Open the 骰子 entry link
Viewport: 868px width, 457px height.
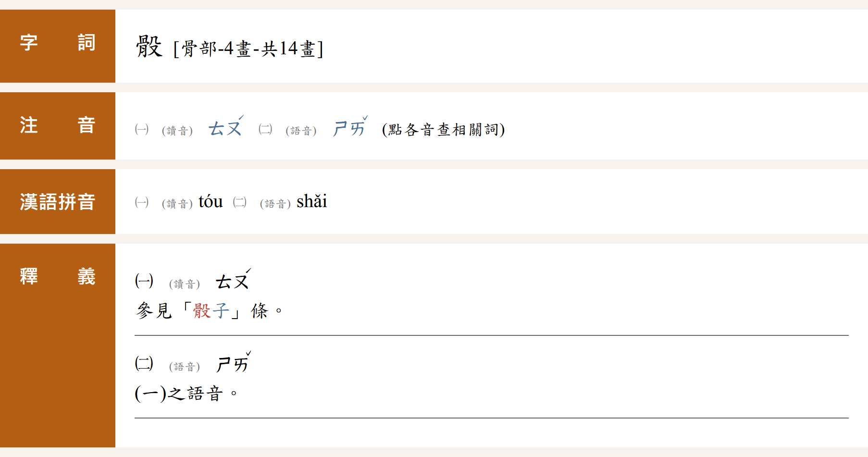point(211,311)
